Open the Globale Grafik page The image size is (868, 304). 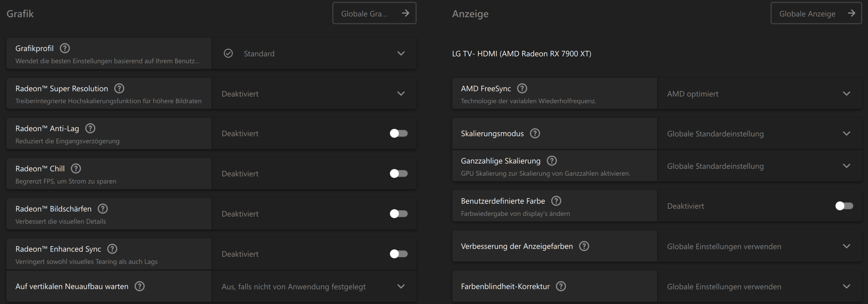[374, 13]
